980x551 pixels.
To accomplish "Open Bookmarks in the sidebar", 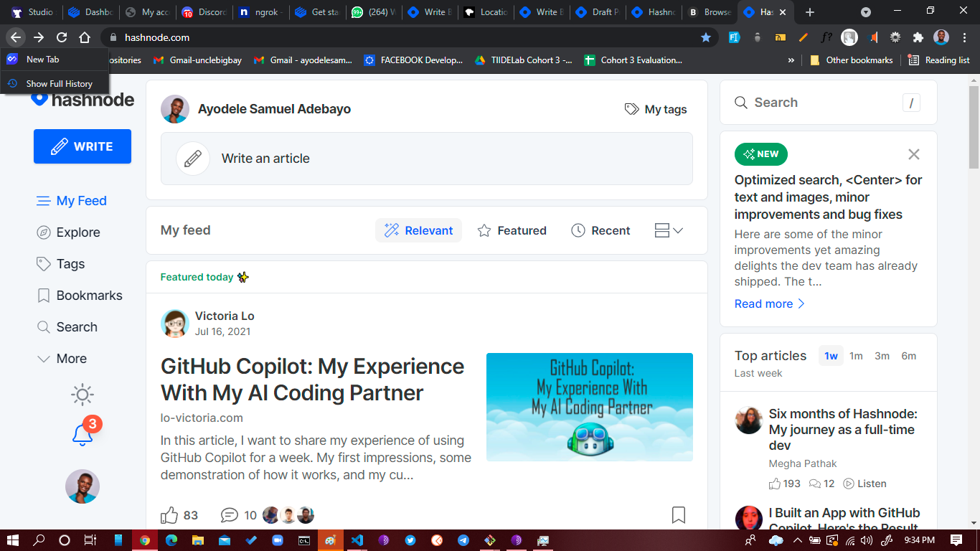I will 79,296.
